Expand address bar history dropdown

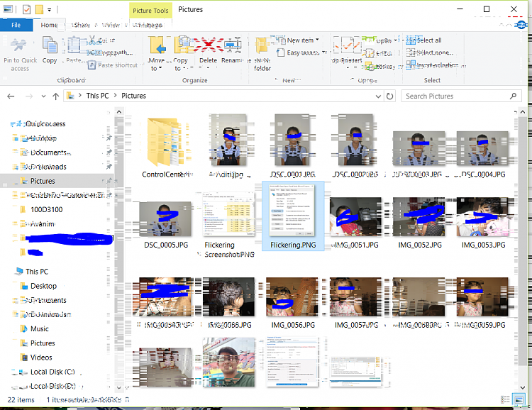point(378,96)
